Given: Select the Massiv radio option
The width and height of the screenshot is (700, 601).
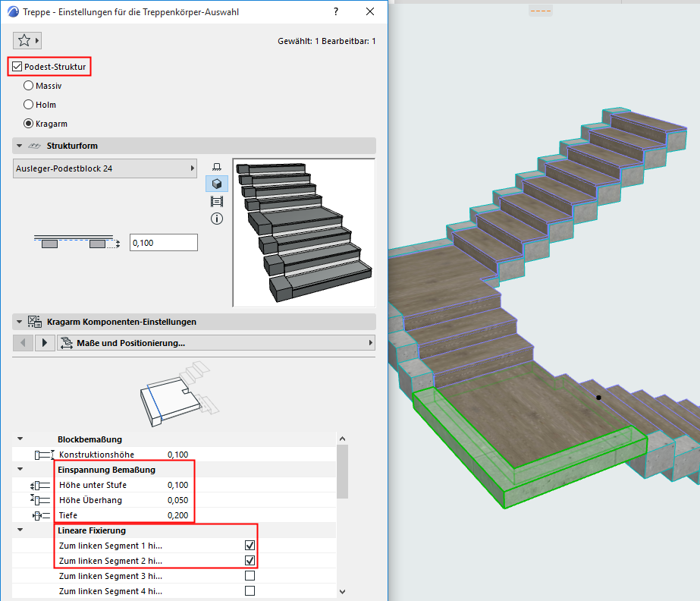Looking at the screenshot, I should click(29, 86).
